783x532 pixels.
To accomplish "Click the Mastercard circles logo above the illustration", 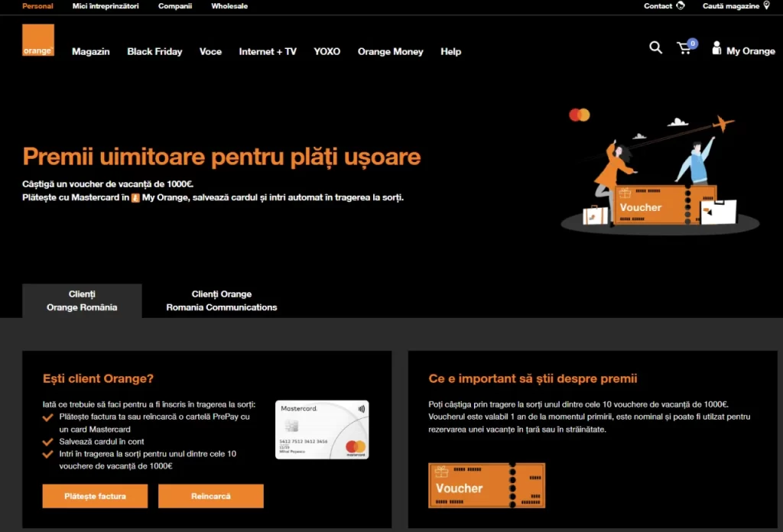I will tap(580, 113).
